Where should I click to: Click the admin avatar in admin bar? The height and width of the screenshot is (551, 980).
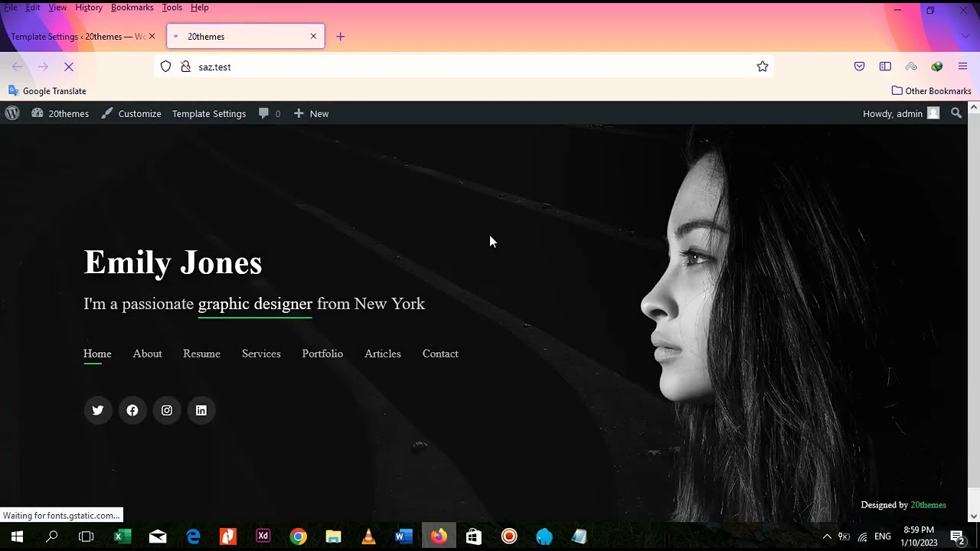pos(933,113)
